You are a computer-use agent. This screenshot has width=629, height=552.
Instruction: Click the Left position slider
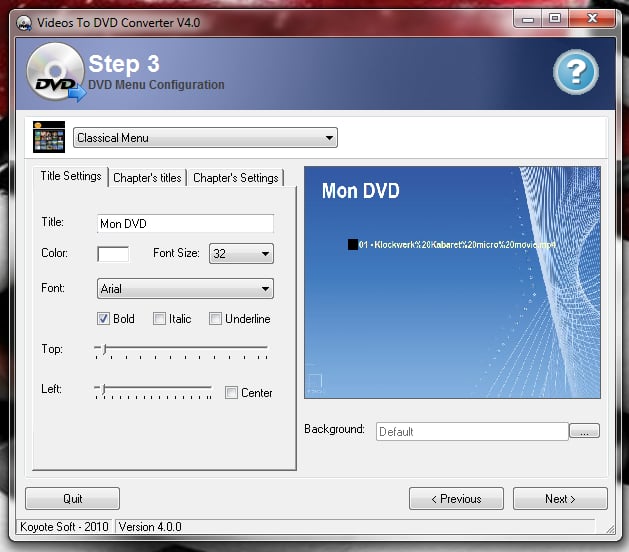153,391
